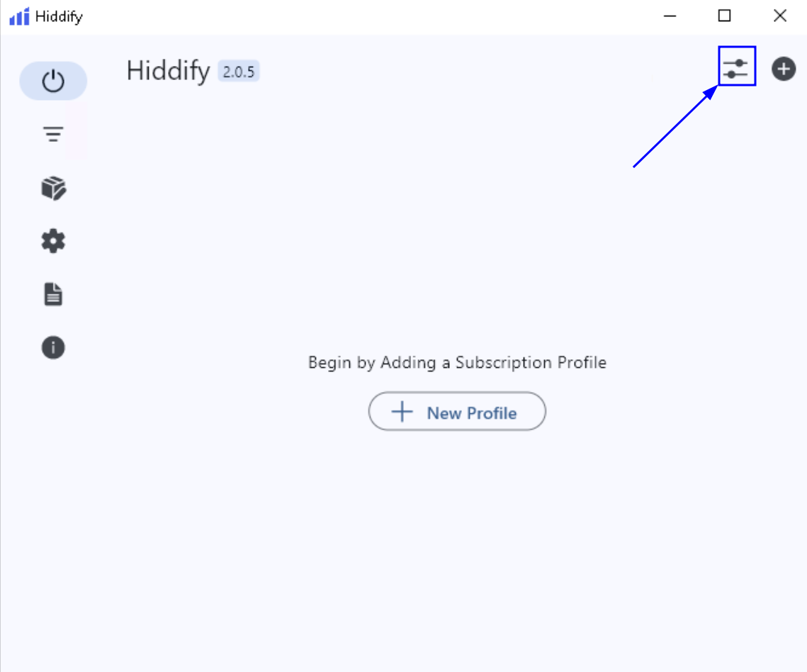807x672 pixels.
Task: Open the About info icon
Action: (53, 347)
